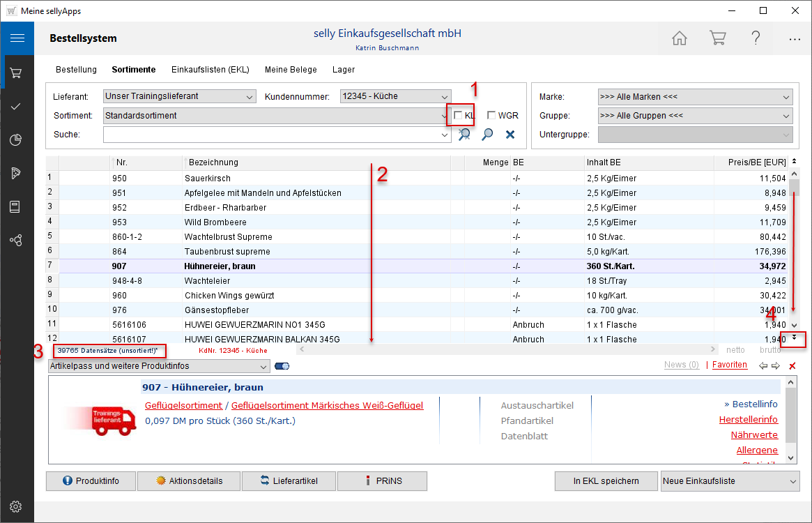Click the share nodes sidebar icon

tap(17, 240)
